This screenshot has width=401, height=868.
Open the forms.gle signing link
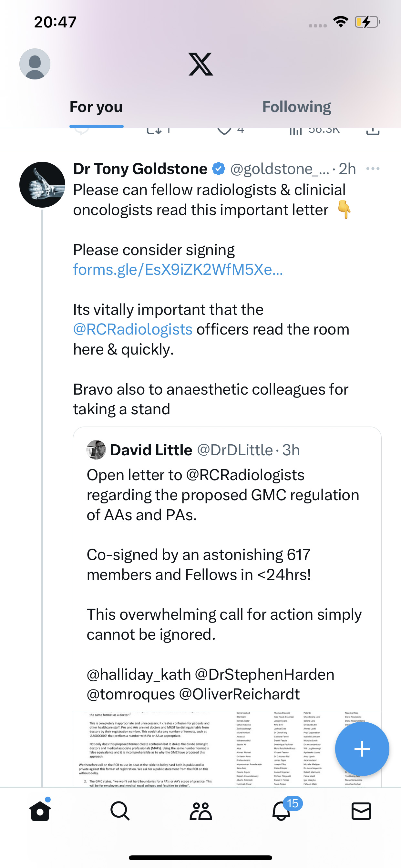click(x=178, y=270)
